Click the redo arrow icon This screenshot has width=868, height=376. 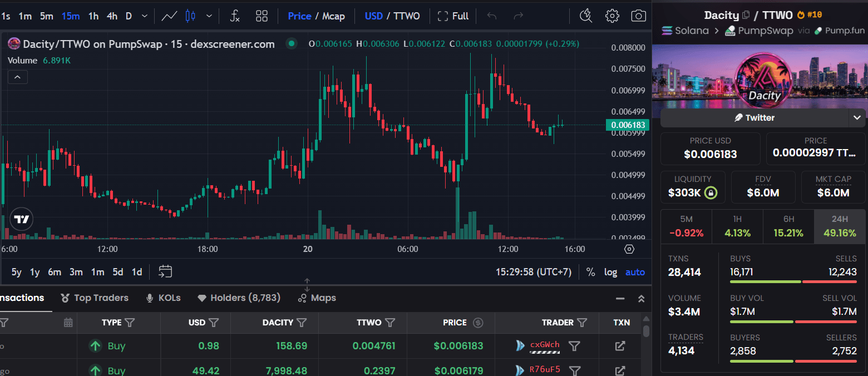click(518, 16)
